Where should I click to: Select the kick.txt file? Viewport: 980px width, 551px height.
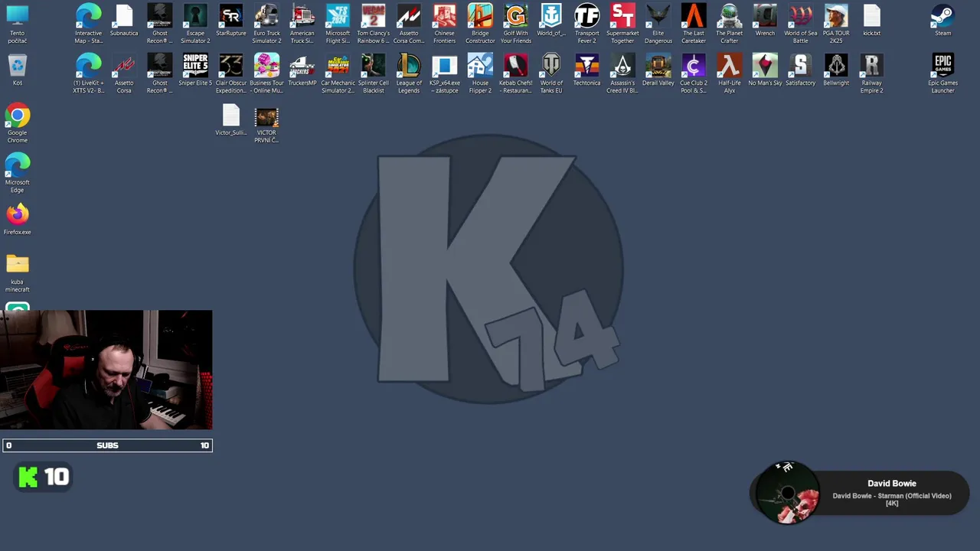click(871, 21)
